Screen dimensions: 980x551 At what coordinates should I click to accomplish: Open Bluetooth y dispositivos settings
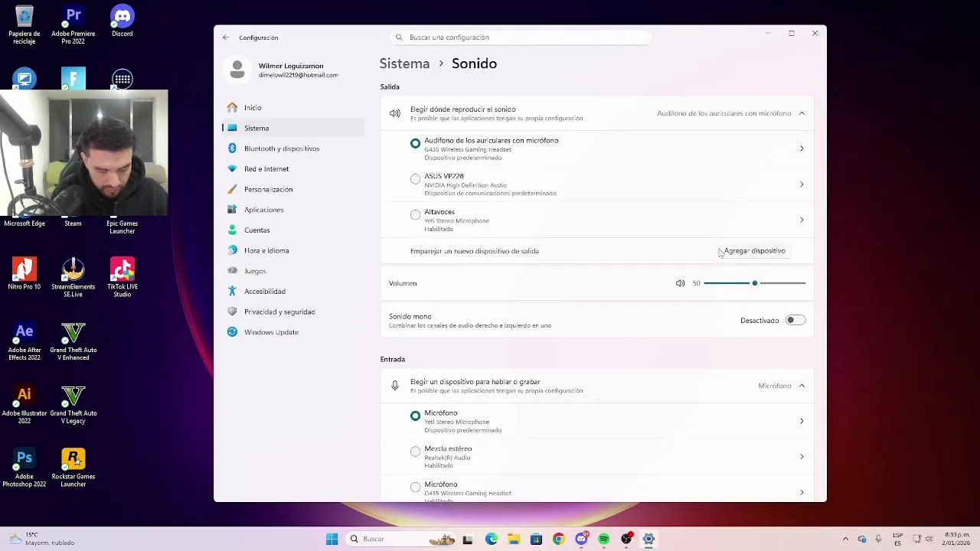tap(293, 148)
